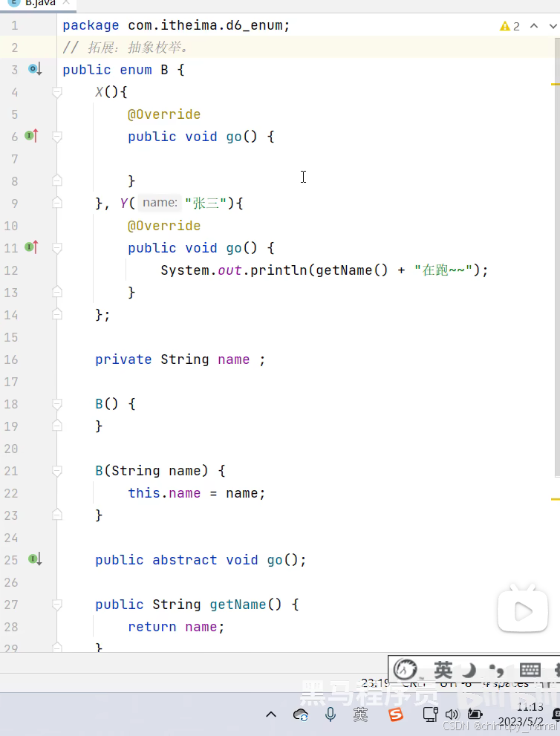Open the network display icon in tray
The height and width of the screenshot is (736, 560).
430,714
